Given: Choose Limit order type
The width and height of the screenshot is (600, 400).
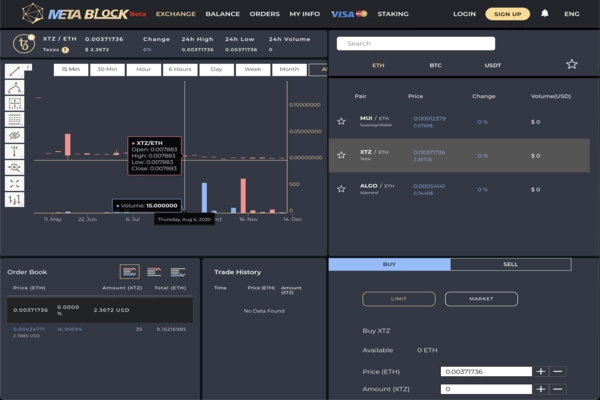Looking at the screenshot, I should (399, 299).
